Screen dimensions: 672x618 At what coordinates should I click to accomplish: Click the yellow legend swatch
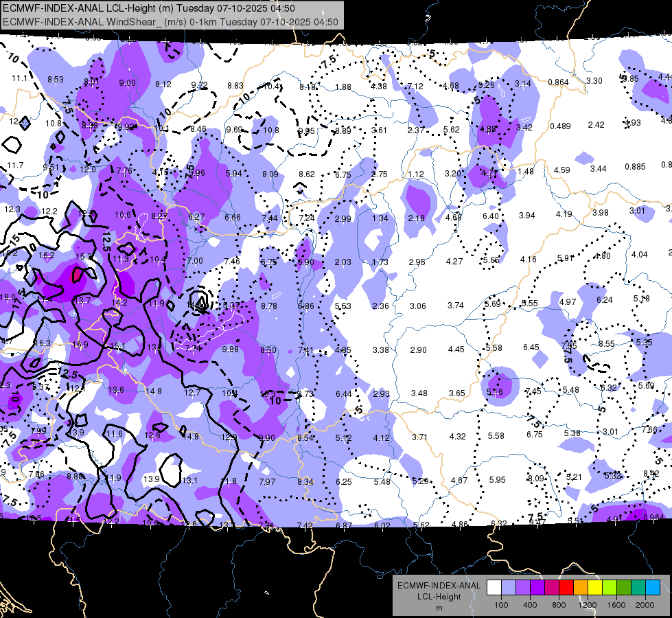point(595,588)
